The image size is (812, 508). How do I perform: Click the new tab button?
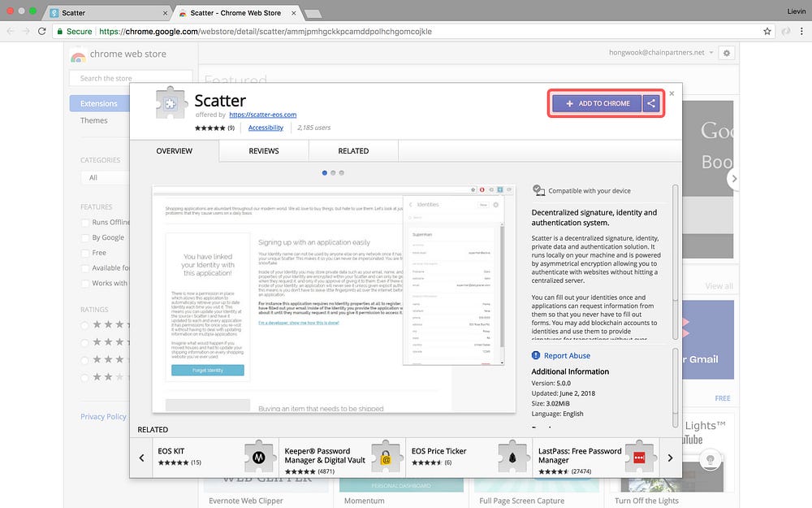313,14
